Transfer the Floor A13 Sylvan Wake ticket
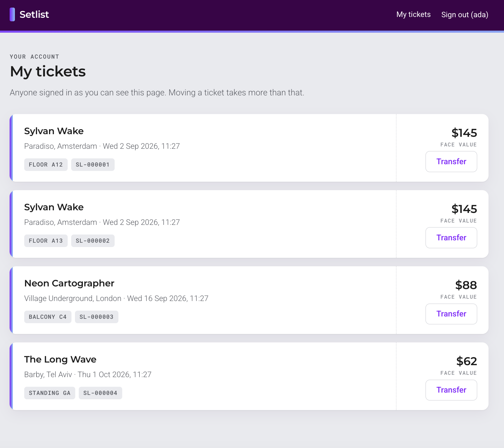 (451, 238)
